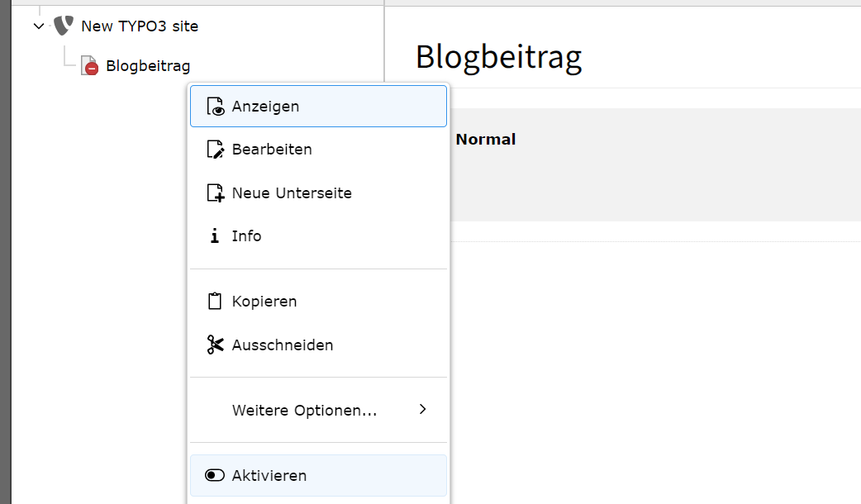Click the scissors icon for Ausschneiden
The image size is (861, 504).
(215, 345)
